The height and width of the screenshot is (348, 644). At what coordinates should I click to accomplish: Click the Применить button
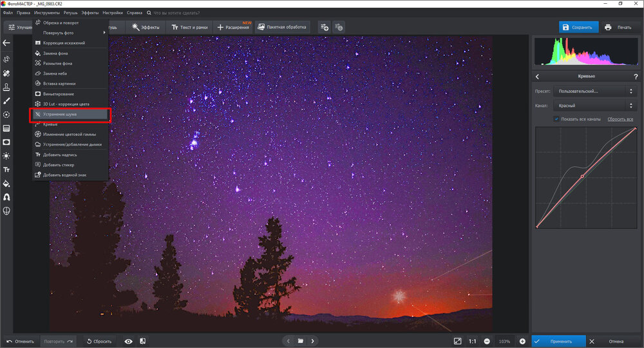click(559, 341)
